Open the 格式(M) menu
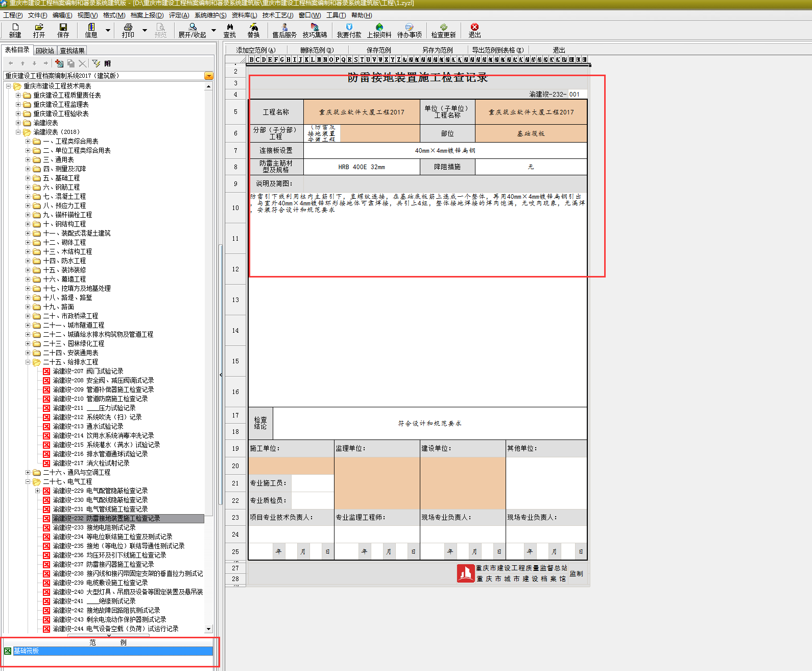This screenshot has height=671, width=812. [114, 15]
